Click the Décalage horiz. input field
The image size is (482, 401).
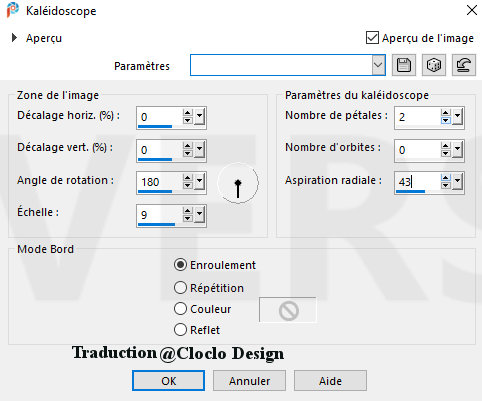pyautogui.click(x=160, y=117)
